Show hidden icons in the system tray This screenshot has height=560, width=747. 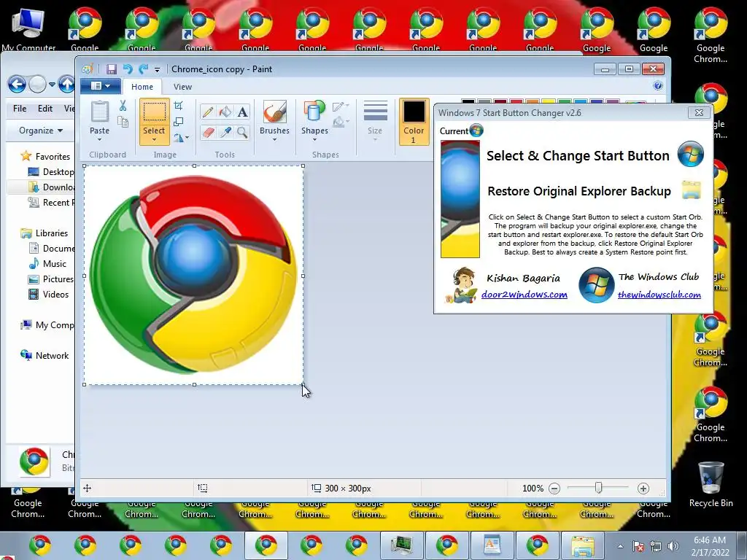coord(620,547)
